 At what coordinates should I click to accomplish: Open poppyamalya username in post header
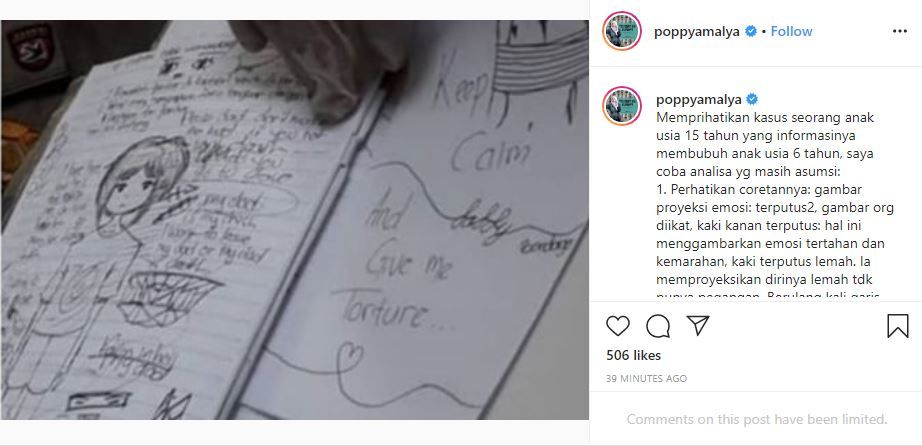pos(696,32)
